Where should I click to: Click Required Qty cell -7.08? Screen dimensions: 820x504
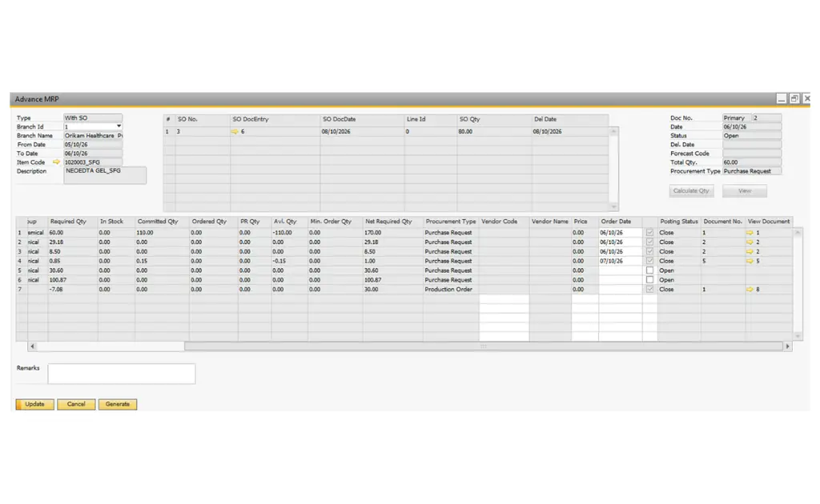point(73,289)
